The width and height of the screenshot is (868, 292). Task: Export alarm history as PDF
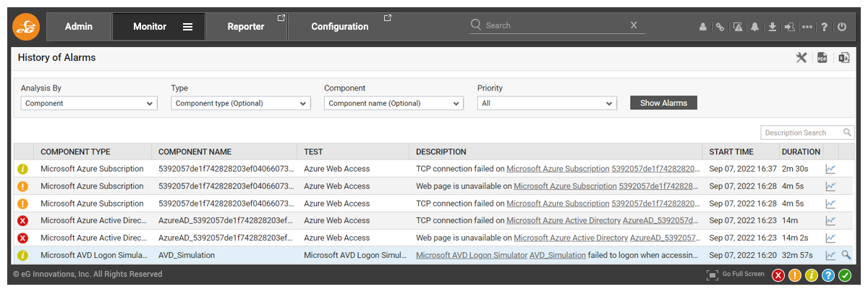[x=822, y=58]
